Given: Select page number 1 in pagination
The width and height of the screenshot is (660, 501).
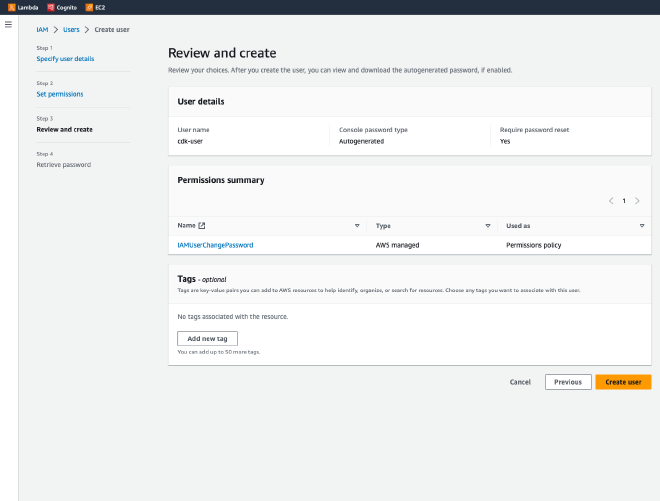Looking at the screenshot, I should tap(624, 201).
